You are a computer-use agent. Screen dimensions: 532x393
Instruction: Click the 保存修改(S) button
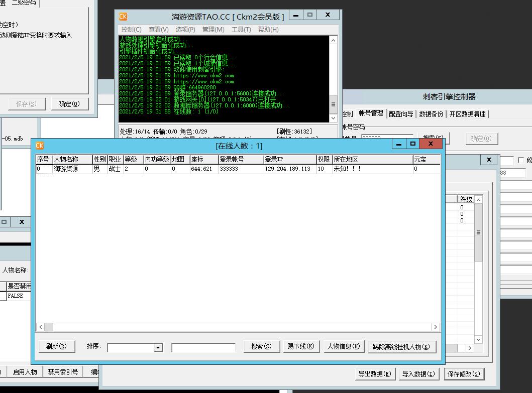pos(464,373)
